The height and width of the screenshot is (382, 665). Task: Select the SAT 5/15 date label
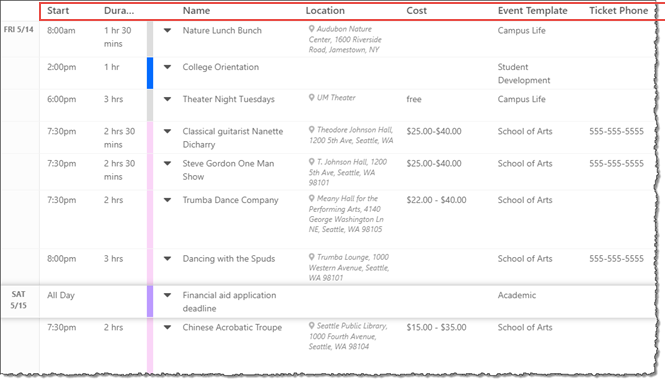18,300
